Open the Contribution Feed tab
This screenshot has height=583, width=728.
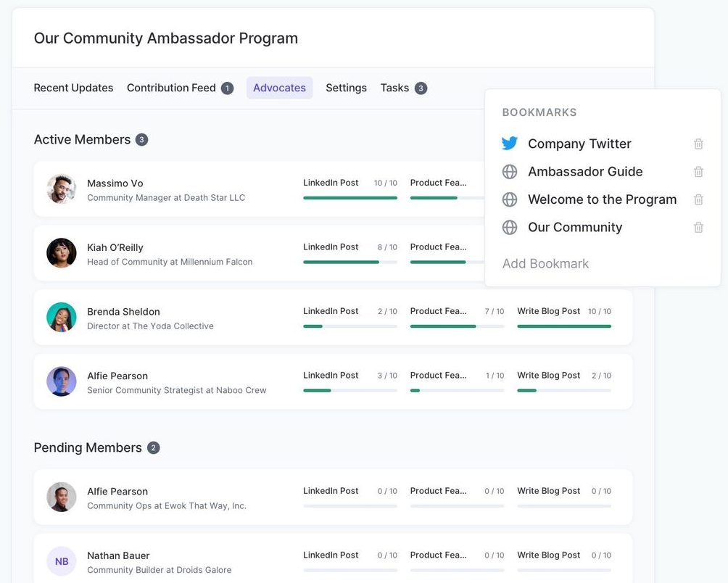click(x=171, y=88)
